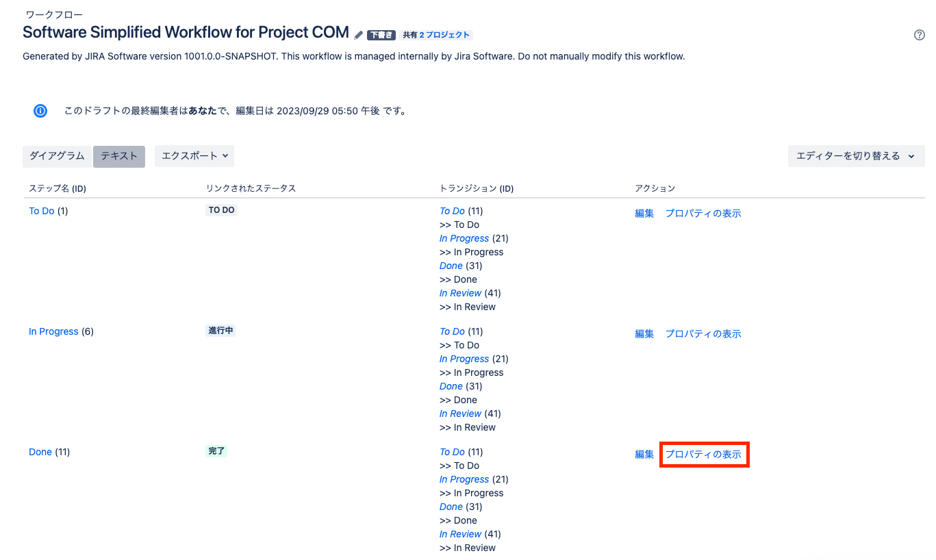
Task: Open the エディターを切り替える dropdown
Action: click(856, 156)
